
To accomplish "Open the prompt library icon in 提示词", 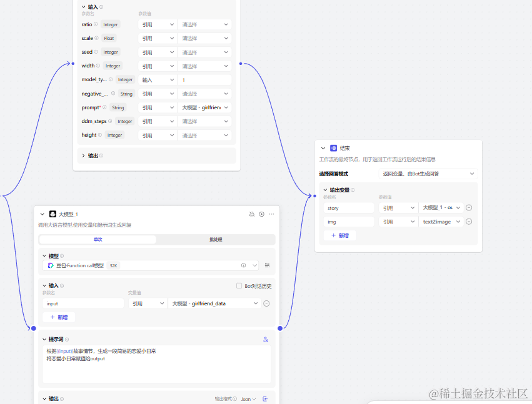I will coord(266,339).
